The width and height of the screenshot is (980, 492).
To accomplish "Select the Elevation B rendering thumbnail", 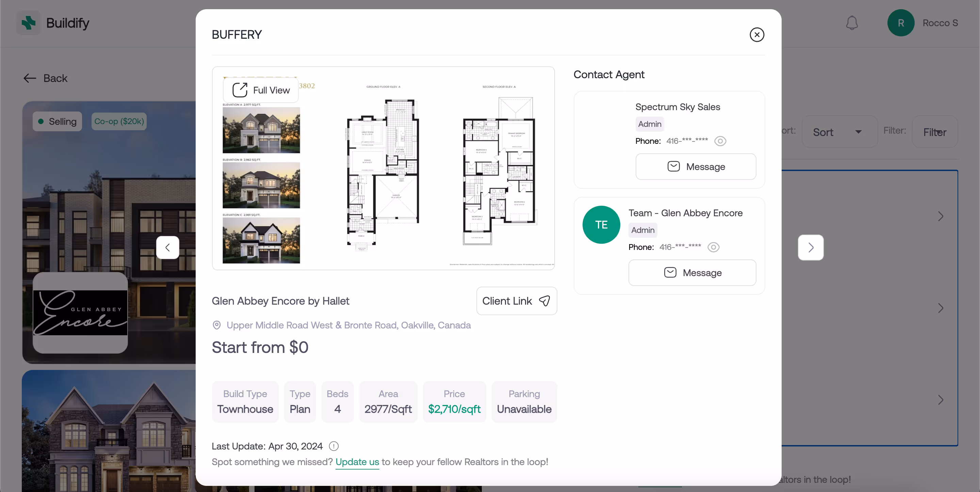I will click(261, 186).
